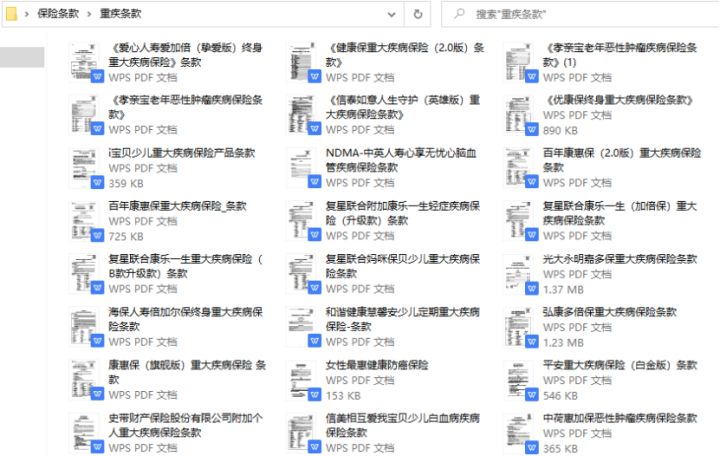Image resolution: width=720 pixels, height=456 pixels.
Task: Select file name 《爱心人寿爱加倍 (挚爱版)
Action: pyautogui.click(x=186, y=55)
